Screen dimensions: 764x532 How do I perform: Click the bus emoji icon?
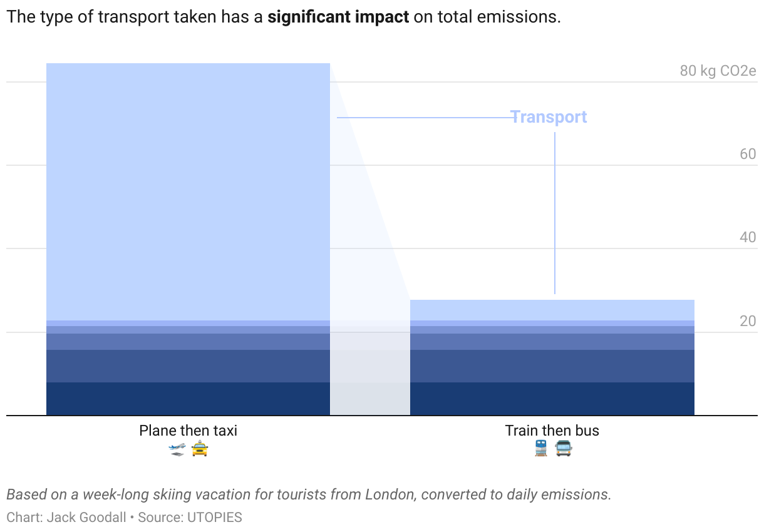[564, 449]
